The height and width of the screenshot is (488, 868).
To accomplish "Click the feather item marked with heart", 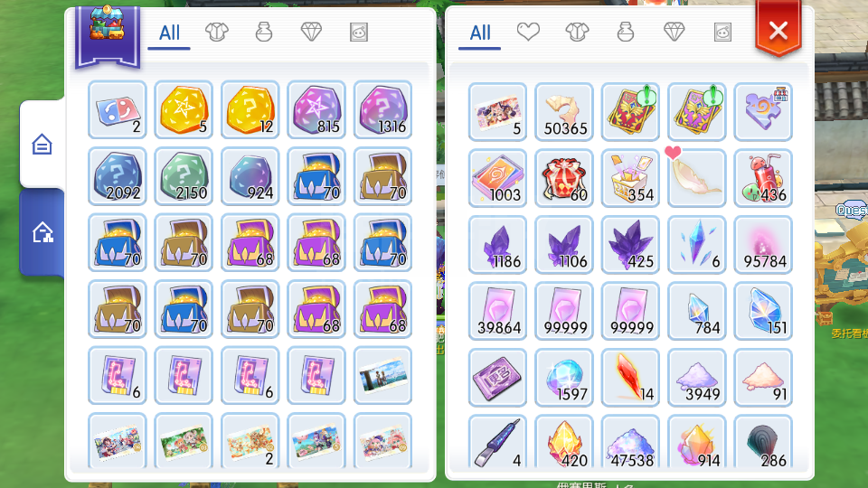I will [x=697, y=178].
